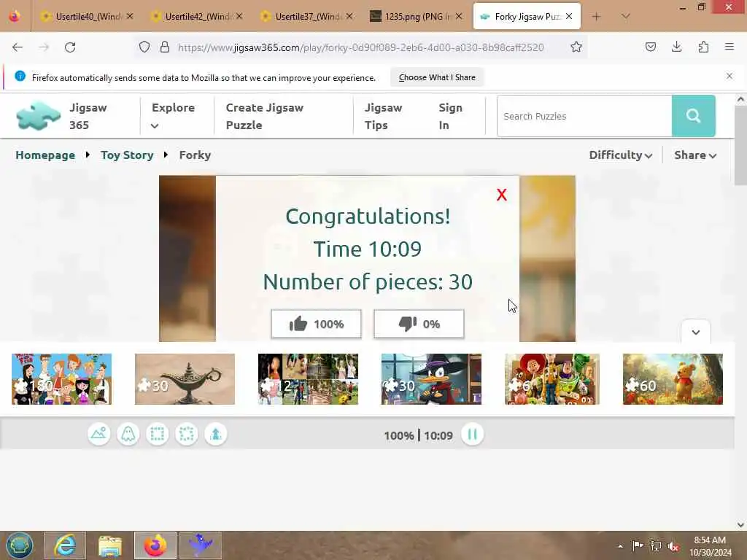Open the Windows Start menu
Image resolution: width=747 pixels, height=560 pixels.
(20, 545)
